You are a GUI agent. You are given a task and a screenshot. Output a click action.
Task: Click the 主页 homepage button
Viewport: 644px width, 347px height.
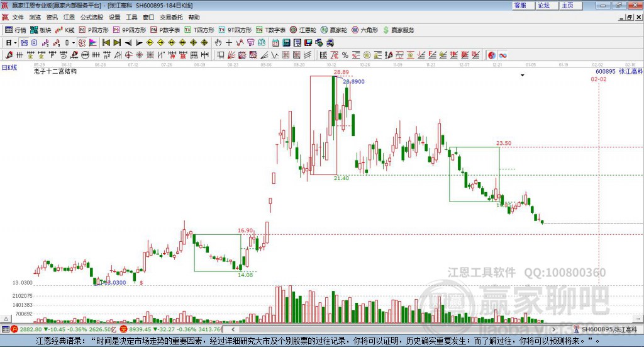pos(570,5)
